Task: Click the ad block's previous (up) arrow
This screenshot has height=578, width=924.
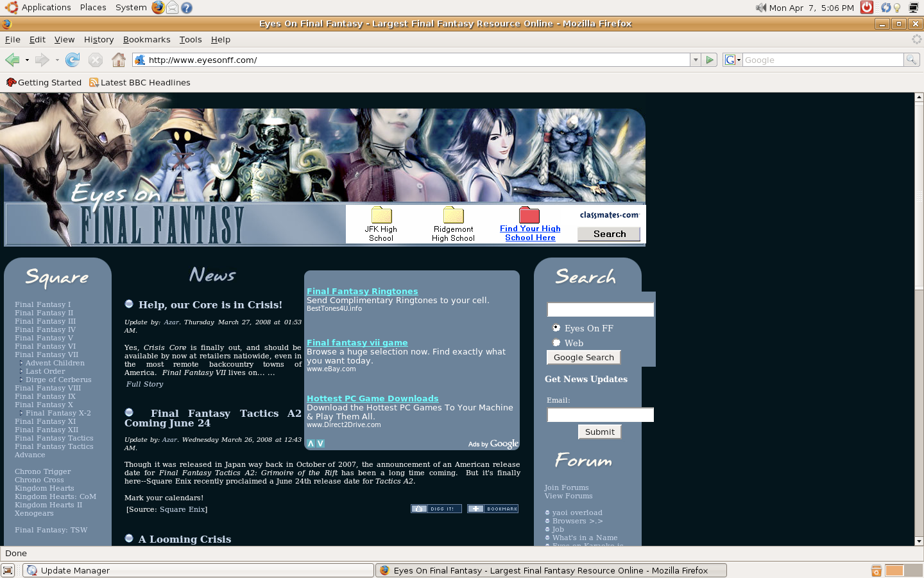Action: 311,444
